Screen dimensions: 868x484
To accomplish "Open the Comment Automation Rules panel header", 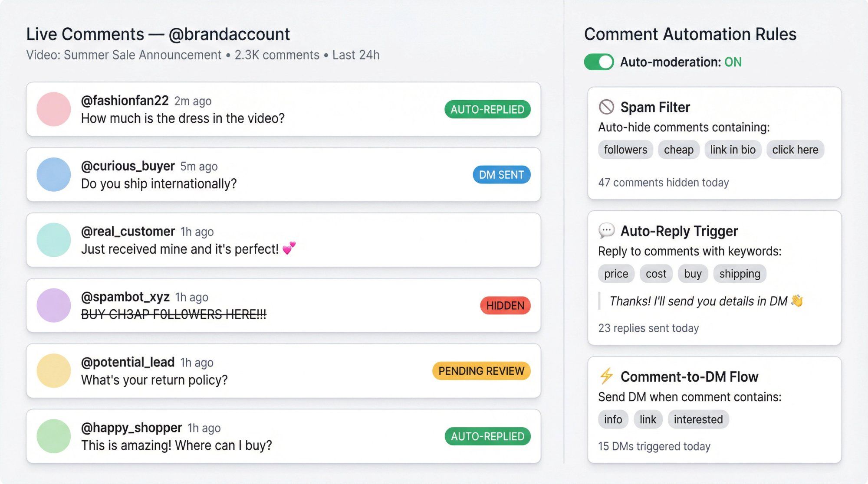I will coord(690,34).
